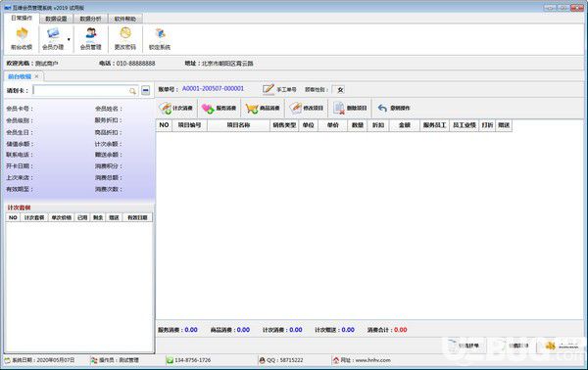The width and height of the screenshot is (588, 370).
Task: Click the 单次价格 column header
Action: click(61, 217)
